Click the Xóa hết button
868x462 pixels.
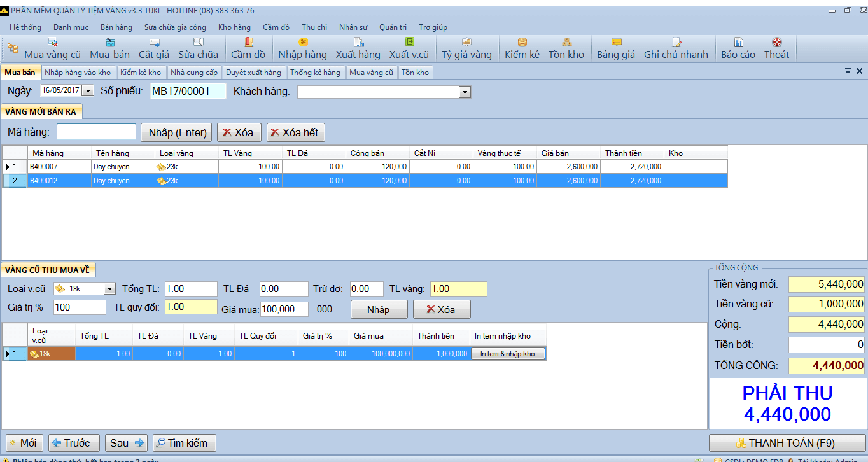(295, 132)
